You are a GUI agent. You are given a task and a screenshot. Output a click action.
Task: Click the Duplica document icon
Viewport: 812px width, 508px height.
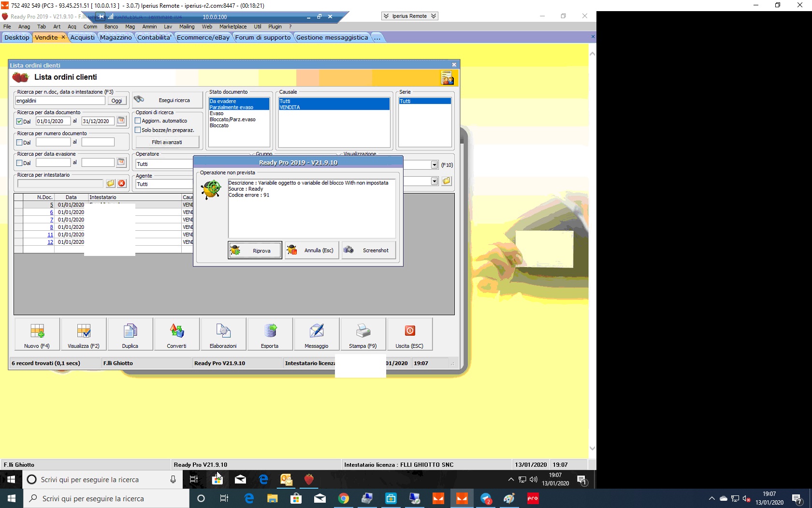[130, 334]
